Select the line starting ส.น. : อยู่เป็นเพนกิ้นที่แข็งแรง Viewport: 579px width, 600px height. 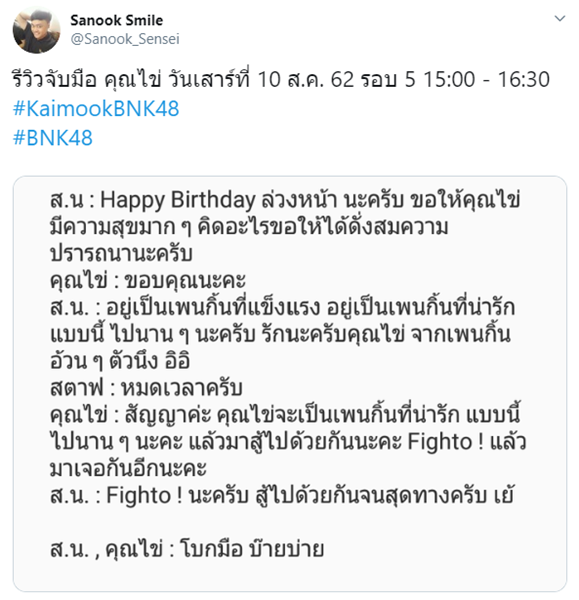click(282, 307)
